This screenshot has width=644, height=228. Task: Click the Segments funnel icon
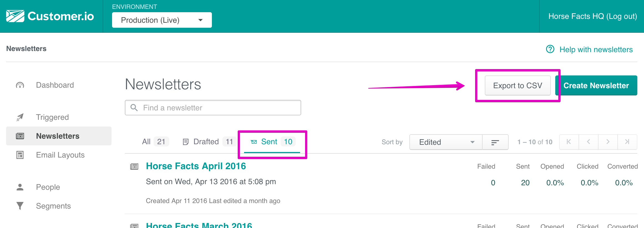coord(20,206)
